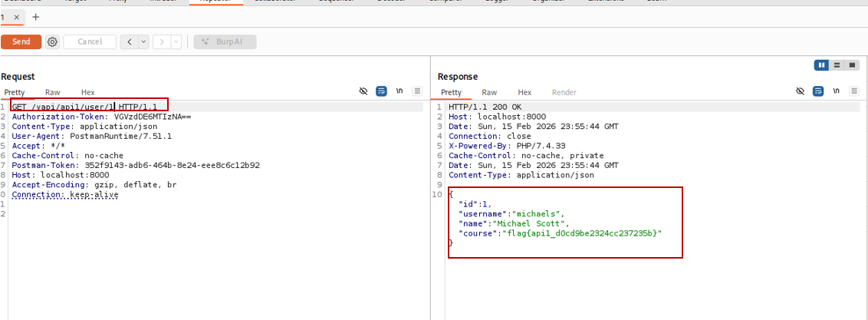Toggle show newline \n characters in Request panel
Image resolution: width=868 pixels, height=320 pixels.
[399, 91]
